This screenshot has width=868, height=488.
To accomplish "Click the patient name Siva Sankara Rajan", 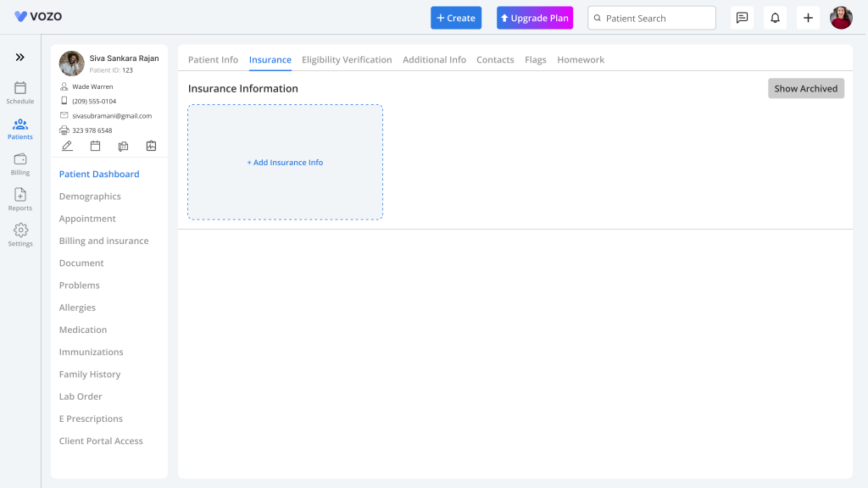I will click(124, 58).
